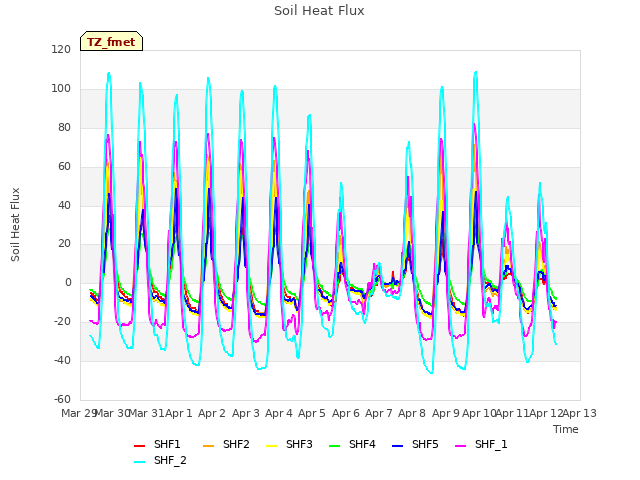
Task: Click the 100 y-axis tick label
Action: (x=61, y=89)
